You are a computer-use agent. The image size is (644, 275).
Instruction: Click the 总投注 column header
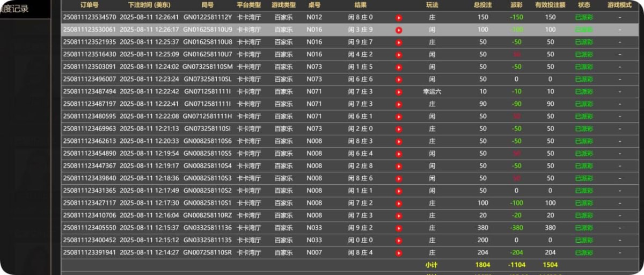coord(482,5)
